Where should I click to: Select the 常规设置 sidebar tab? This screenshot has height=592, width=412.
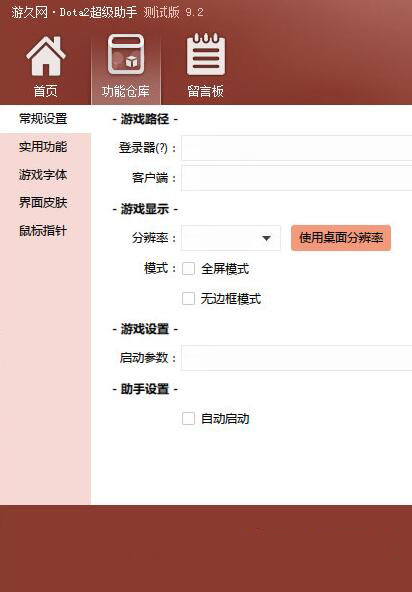click(x=45, y=119)
